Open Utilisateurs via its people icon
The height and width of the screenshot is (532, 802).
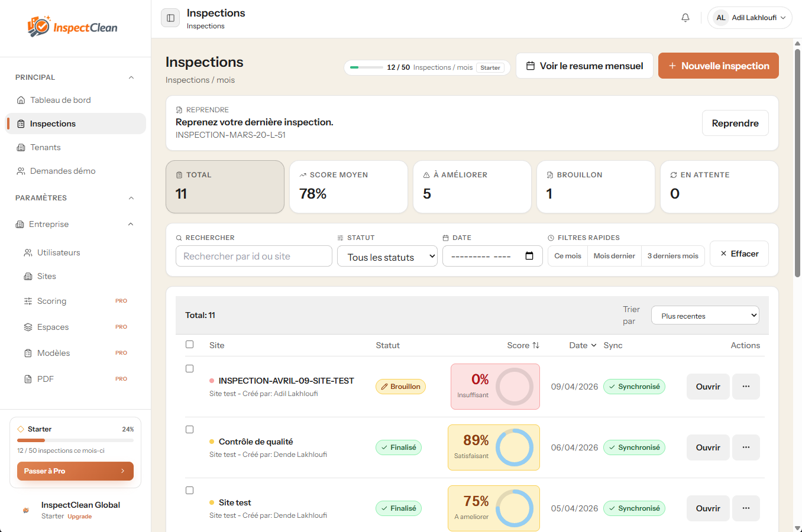[x=27, y=252]
